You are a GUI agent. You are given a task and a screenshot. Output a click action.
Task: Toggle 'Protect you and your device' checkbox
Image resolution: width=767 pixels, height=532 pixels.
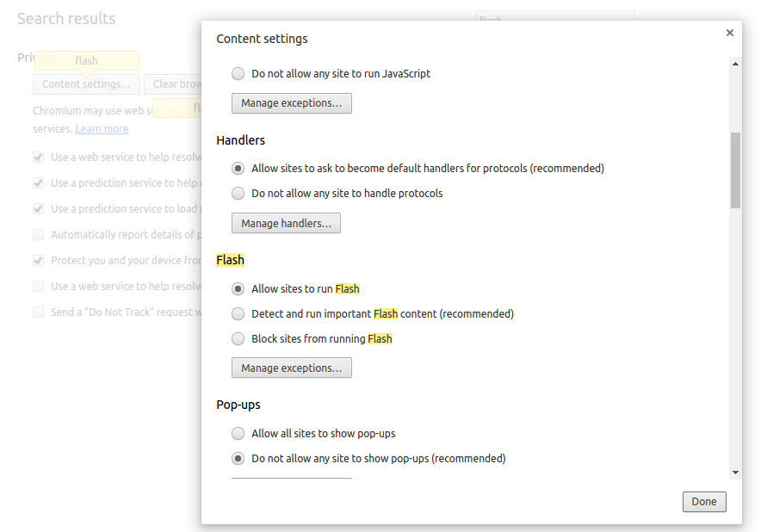coord(38,261)
